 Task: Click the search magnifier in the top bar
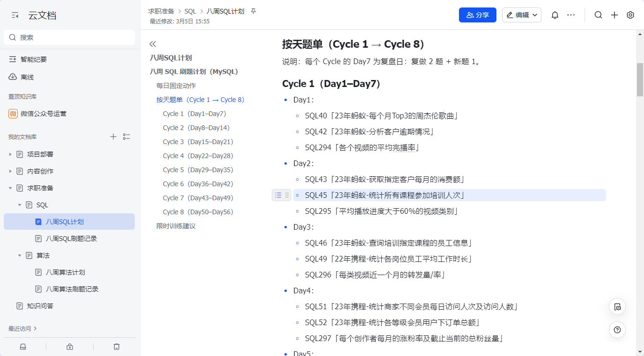coord(599,15)
